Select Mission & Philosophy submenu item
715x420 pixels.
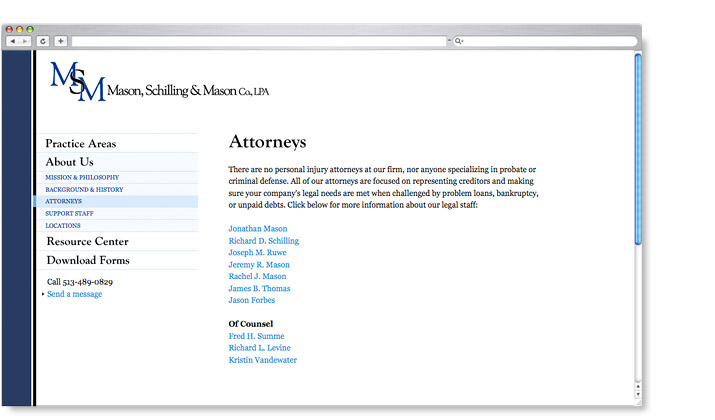[x=82, y=177]
